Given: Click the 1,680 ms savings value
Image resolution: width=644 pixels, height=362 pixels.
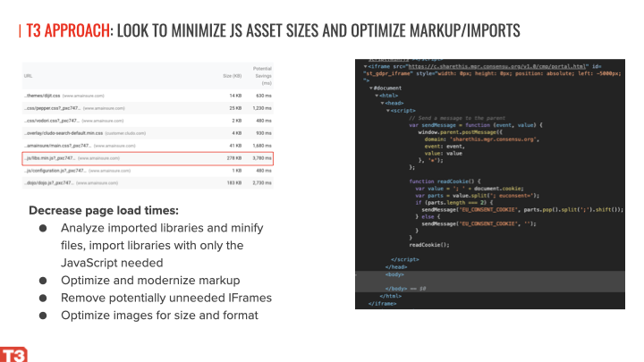Looking at the screenshot, I should click(x=262, y=146).
